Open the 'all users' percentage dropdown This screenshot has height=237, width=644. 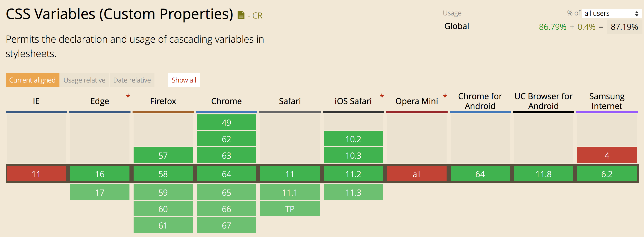(612, 13)
